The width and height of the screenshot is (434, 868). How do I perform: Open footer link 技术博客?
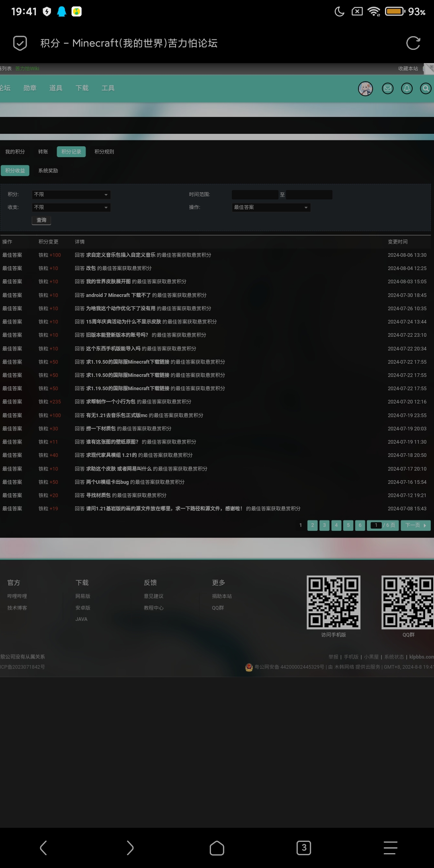point(17,608)
